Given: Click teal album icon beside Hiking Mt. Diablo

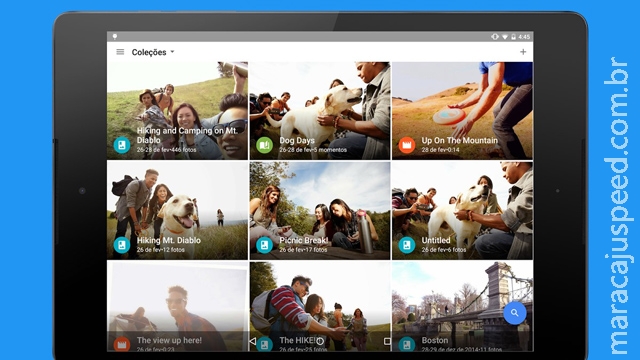Looking at the screenshot, I should 122,245.
